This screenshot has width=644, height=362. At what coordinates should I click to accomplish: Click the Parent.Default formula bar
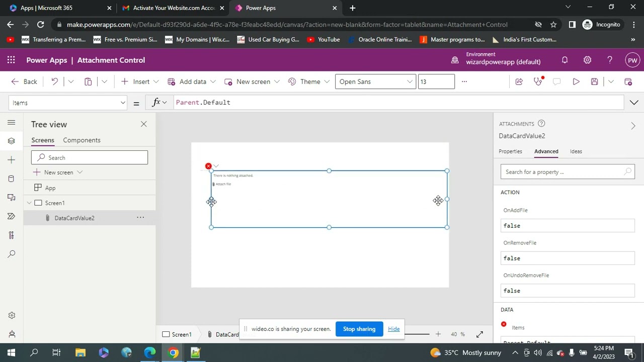tap(397, 103)
